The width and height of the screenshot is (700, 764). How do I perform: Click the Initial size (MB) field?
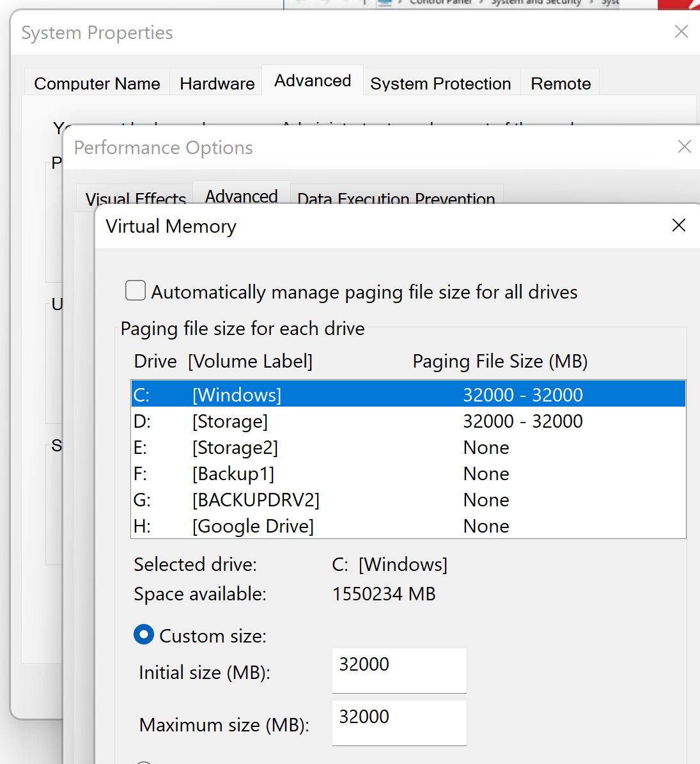click(399, 669)
